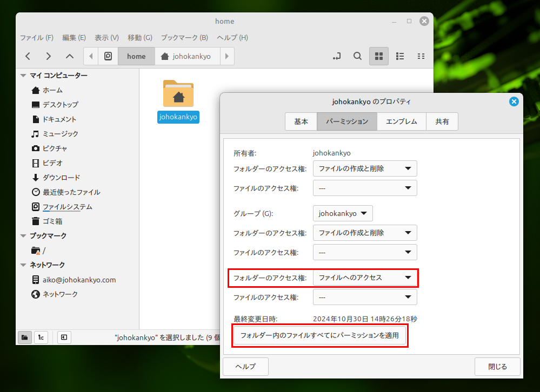Switch to list view
540x392 pixels.
coord(401,56)
